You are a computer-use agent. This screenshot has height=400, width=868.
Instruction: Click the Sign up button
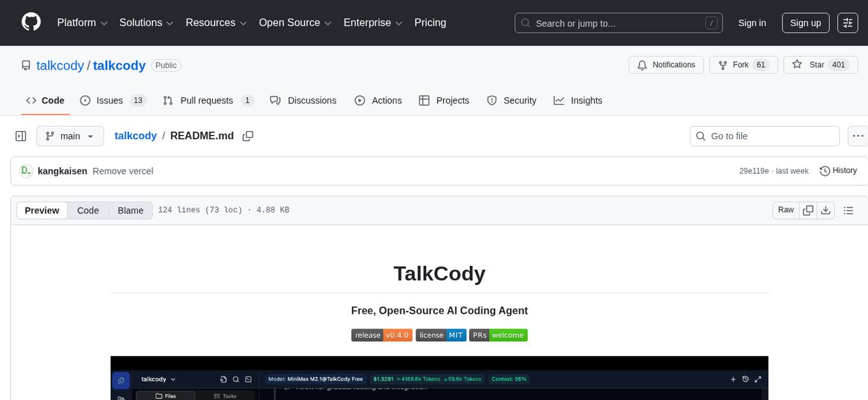[x=805, y=22]
